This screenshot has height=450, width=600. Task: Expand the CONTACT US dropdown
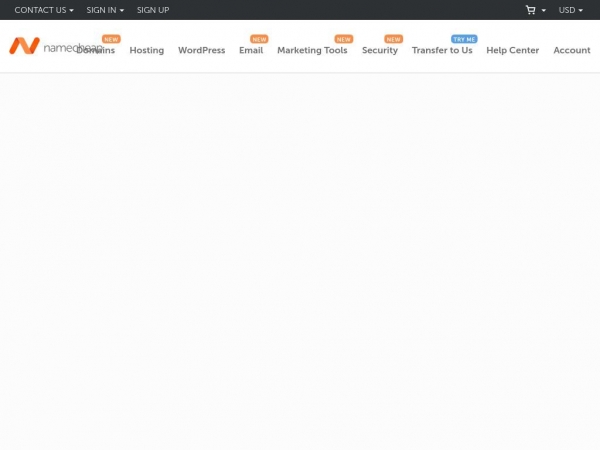(43, 10)
